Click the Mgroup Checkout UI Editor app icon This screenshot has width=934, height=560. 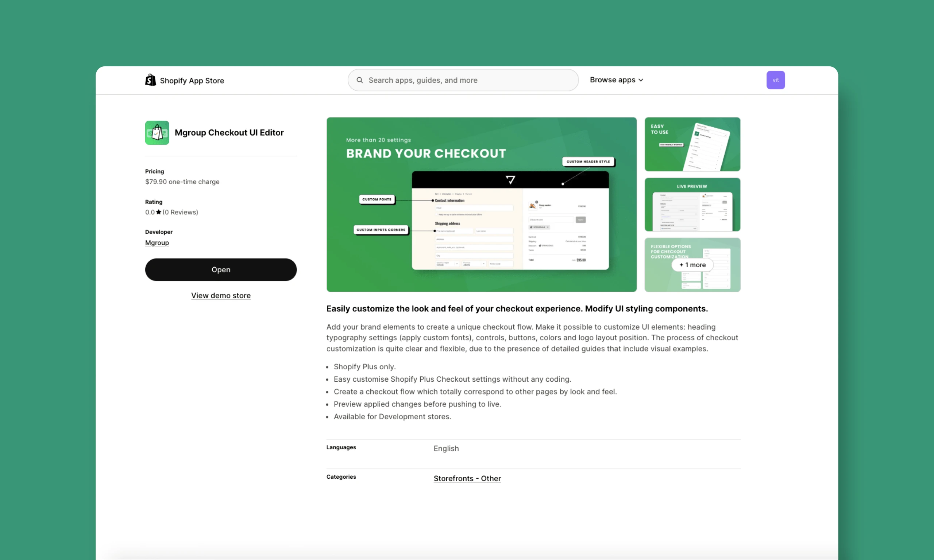point(157,133)
